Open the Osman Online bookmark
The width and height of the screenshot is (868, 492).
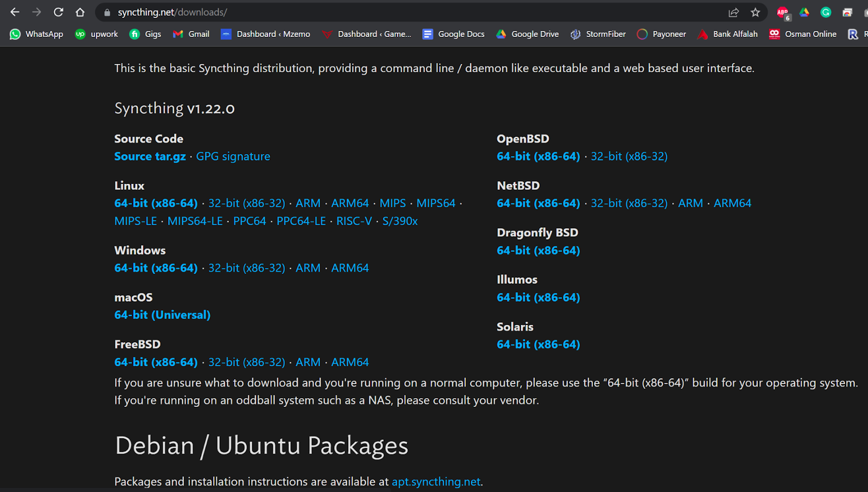pyautogui.click(x=803, y=34)
